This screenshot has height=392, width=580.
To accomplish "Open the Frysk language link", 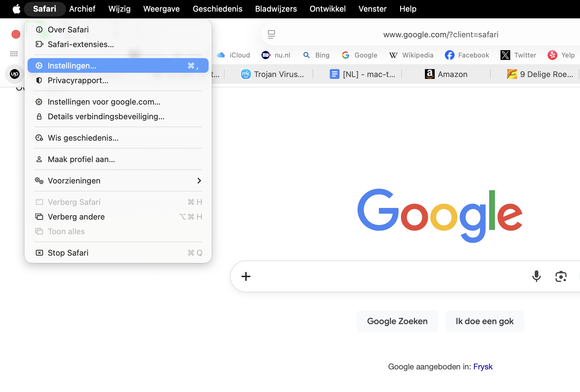I will click(x=483, y=366).
